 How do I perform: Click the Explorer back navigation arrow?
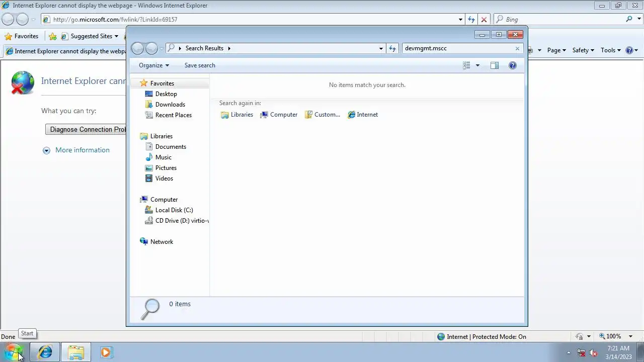(x=137, y=48)
